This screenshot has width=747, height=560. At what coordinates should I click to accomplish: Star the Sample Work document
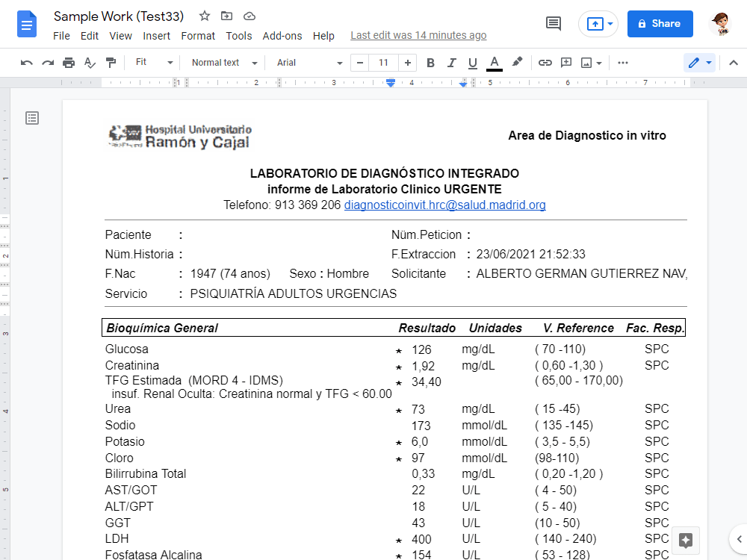(205, 16)
